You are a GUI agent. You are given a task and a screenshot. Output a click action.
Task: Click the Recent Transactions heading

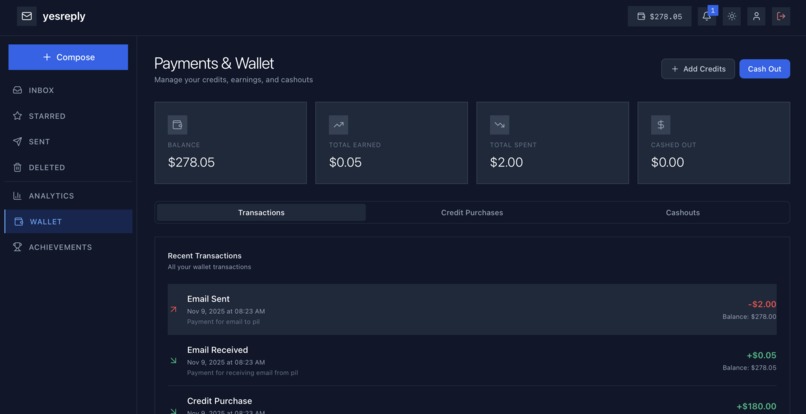click(x=205, y=256)
